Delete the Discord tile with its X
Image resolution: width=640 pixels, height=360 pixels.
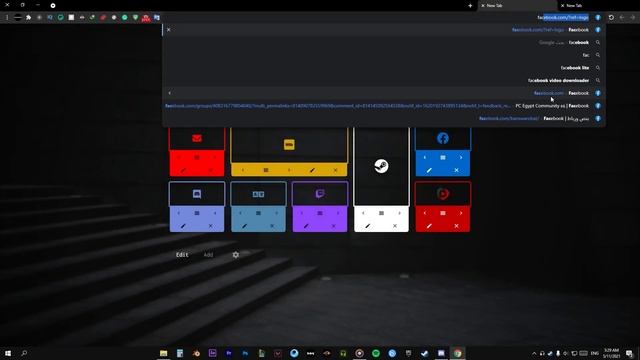click(211, 226)
